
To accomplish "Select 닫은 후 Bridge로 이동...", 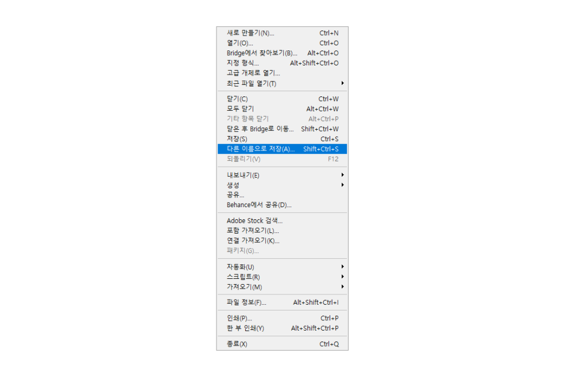I will point(282,129).
